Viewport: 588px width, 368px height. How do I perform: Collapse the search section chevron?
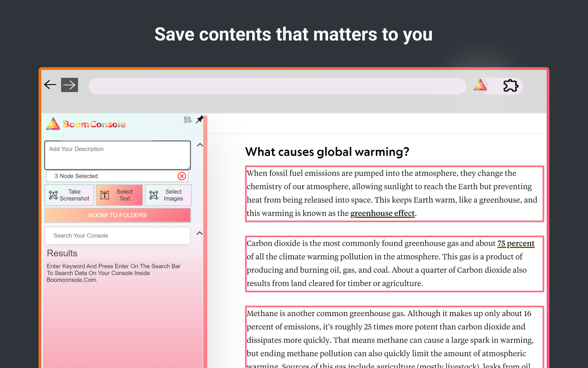pos(200,233)
